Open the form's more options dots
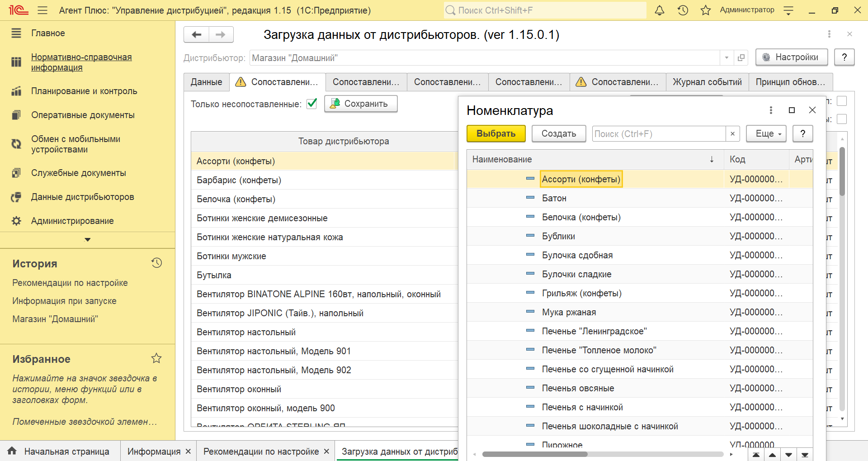The width and height of the screenshot is (868, 461). tap(829, 34)
